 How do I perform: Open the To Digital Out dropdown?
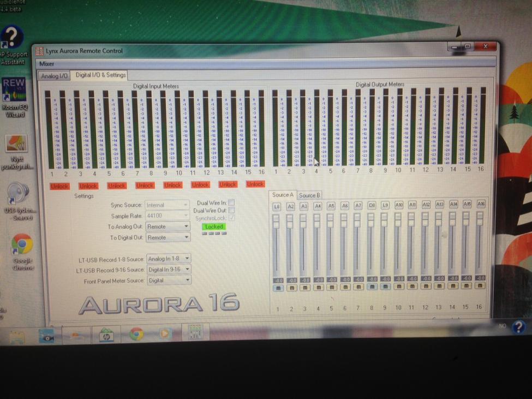(x=168, y=237)
